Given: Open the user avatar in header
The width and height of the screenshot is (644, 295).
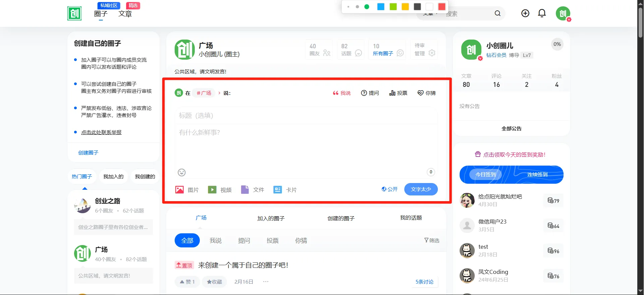Looking at the screenshot, I should click(x=563, y=14).
